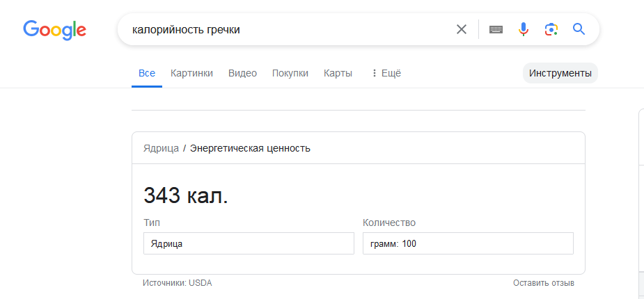Expand the Ещё menu
Viewport: 644px width, 299px height.
coord(386,73)
